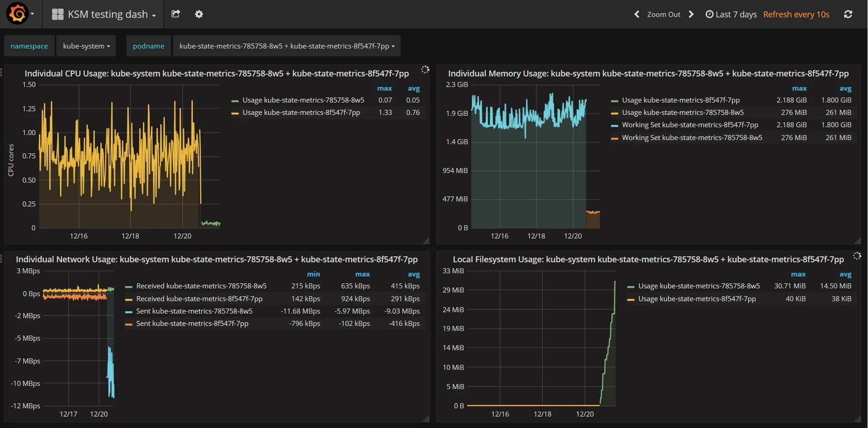Screen dimensions: 868x428
Task: Click Refresh every 10s link
Action: point(796,14)
